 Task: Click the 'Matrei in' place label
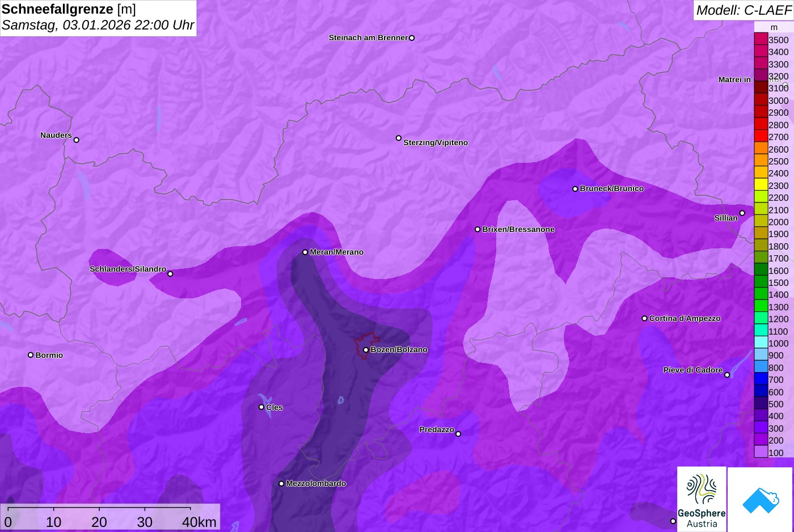734,80
